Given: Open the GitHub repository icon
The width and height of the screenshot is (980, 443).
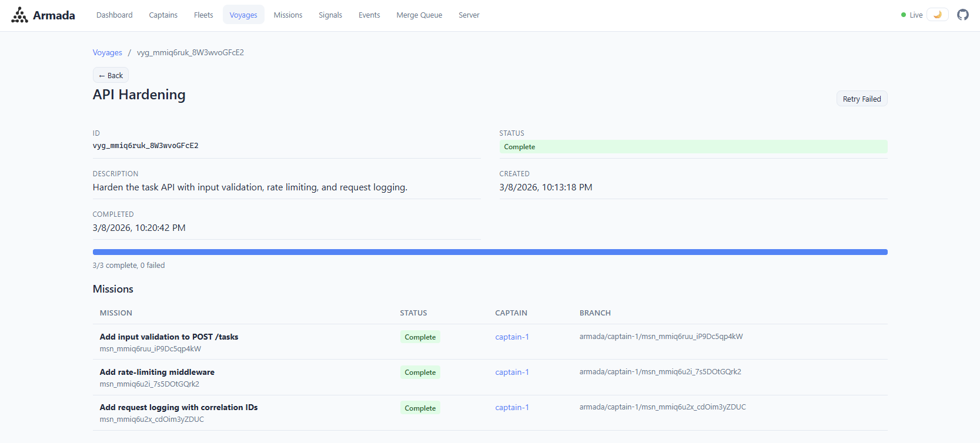Looking at the screenshot, I should click(x=962, y=15).
